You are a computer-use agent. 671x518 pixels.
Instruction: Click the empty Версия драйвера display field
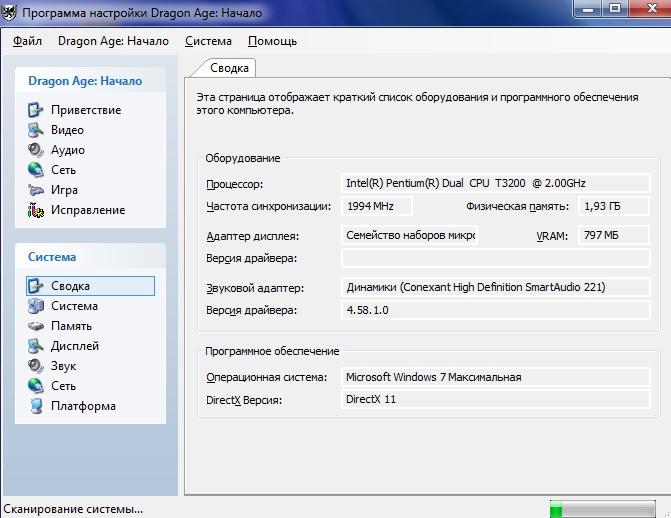coord(495,259)
